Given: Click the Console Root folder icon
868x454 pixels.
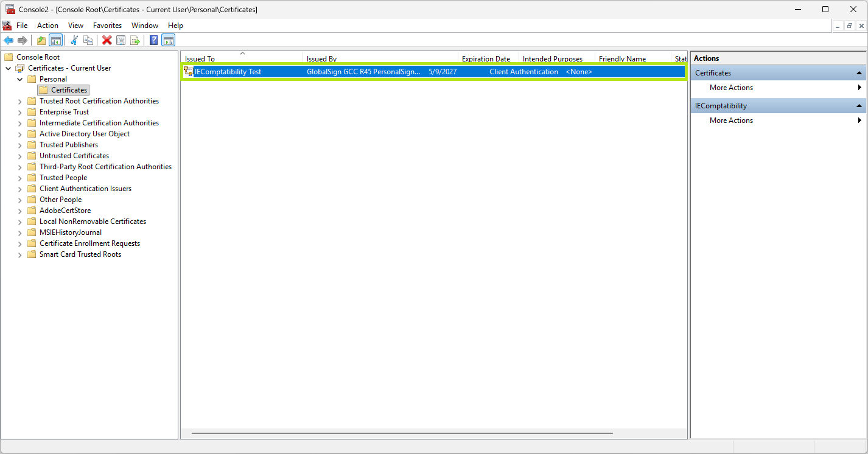Looking at the screenshot, I should coord(9,57).
